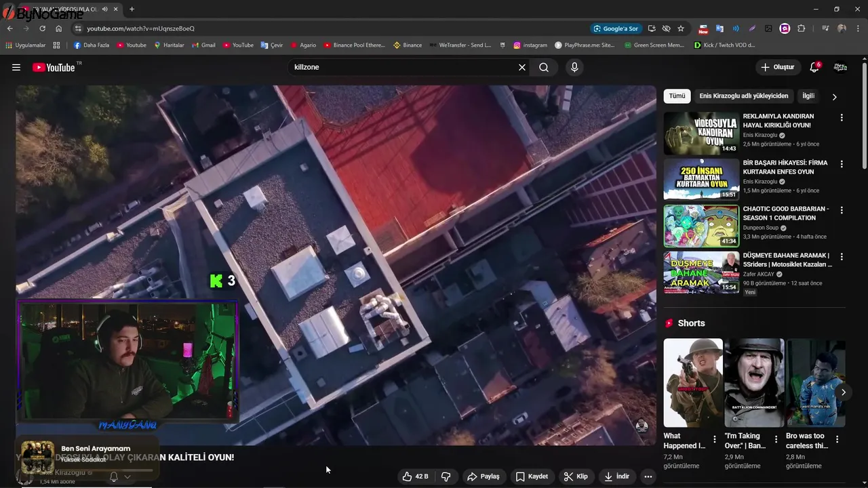The height and width of the screenshot is (488, 868).
Task: Save video with Kaydet button
Action: pyautogui.click(x=532, y=476)
